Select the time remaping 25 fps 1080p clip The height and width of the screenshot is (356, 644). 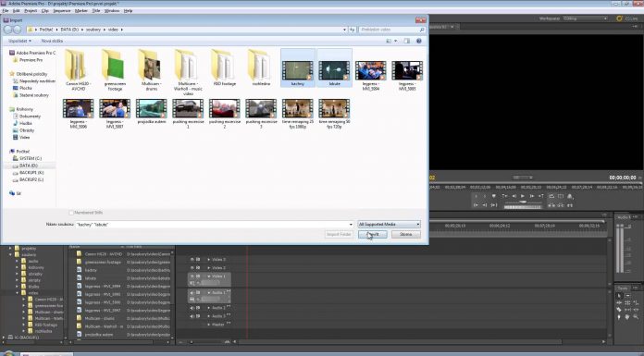tap(298, 114)
